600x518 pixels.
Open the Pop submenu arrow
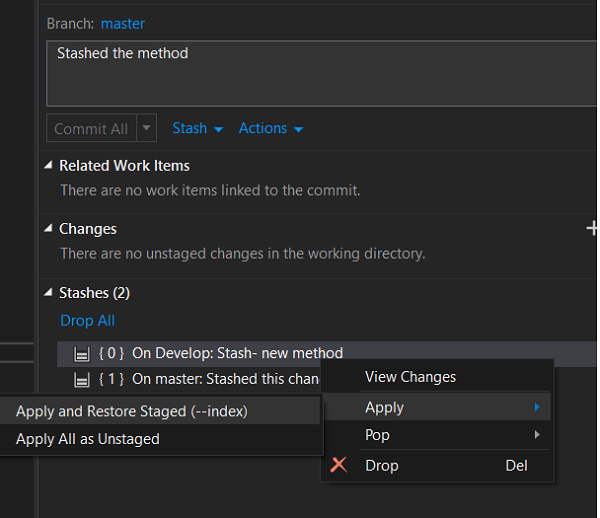[x=537, y=434]
